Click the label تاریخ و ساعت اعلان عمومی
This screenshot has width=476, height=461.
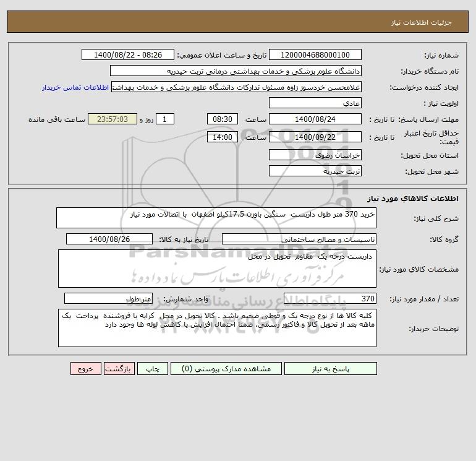click(x=222, y=55)
